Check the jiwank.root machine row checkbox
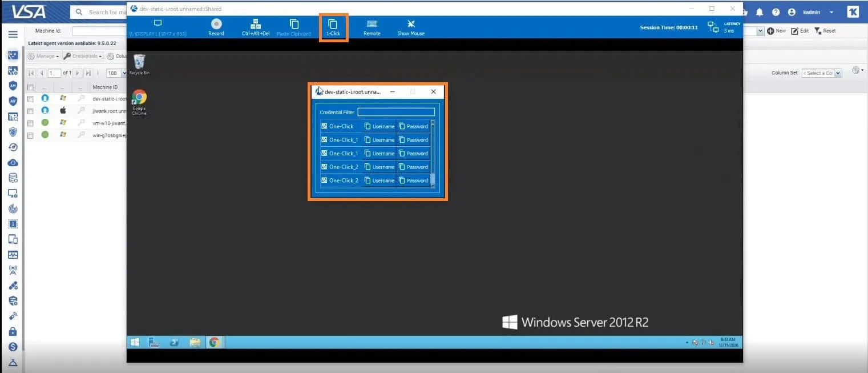The width and height of the screenshot is (868, 373). (30, 111)
